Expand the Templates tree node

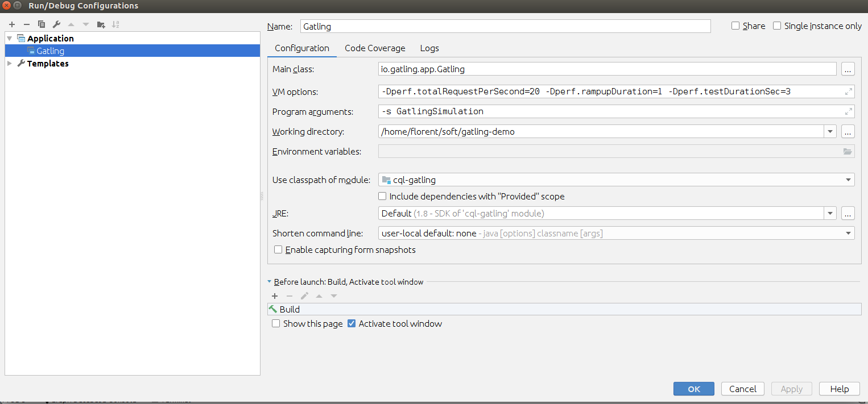click(9, 64)
